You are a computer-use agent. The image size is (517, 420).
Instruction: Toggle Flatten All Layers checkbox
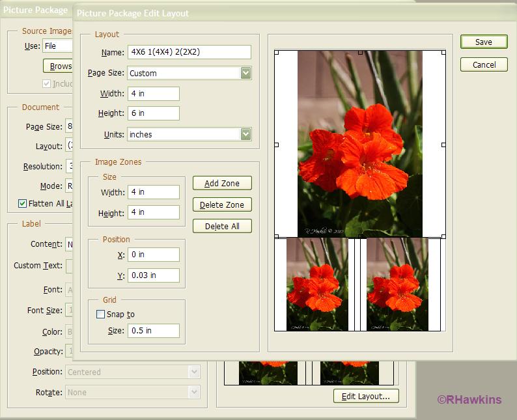point(23,204)
